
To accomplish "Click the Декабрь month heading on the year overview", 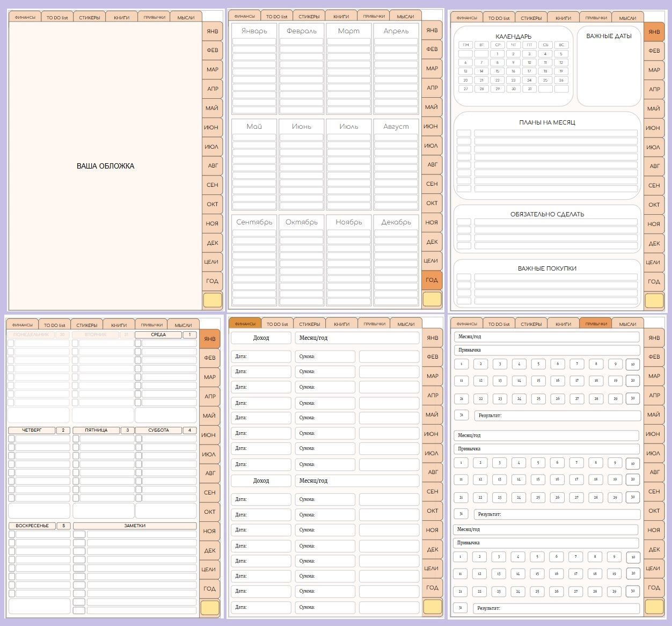I will tap(396, 222).
